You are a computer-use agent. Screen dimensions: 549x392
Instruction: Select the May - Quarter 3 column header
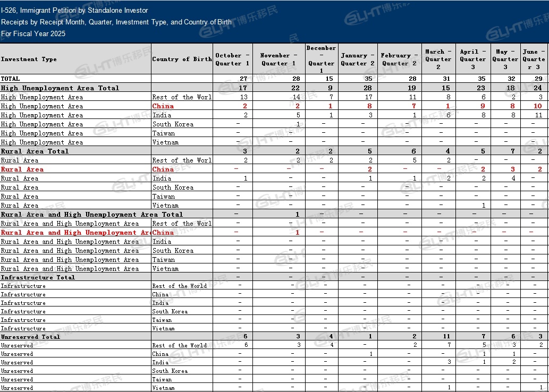pyautogui.click(x=504, y=59)
